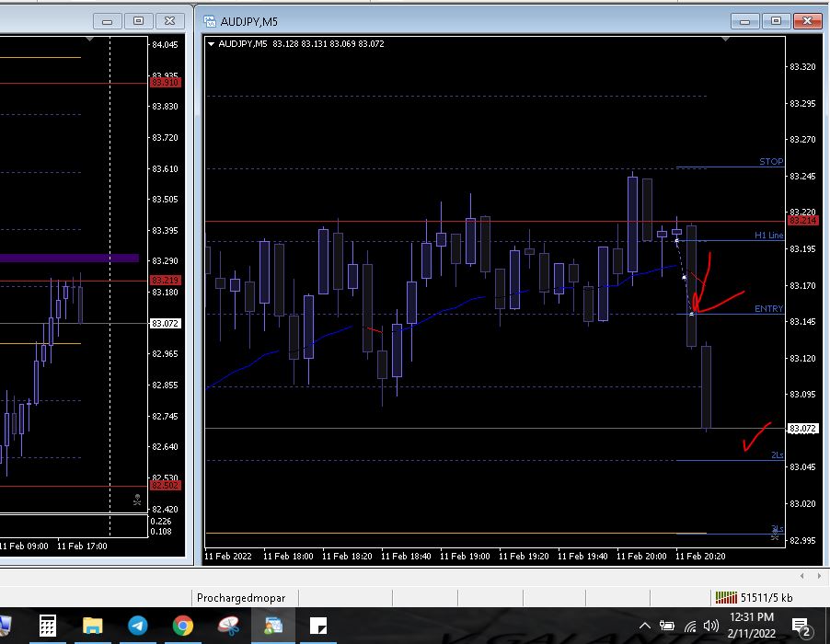
Task: Click the 83.072 current price tag in AUDJPY chart
Action: click(x=802, y=428)
